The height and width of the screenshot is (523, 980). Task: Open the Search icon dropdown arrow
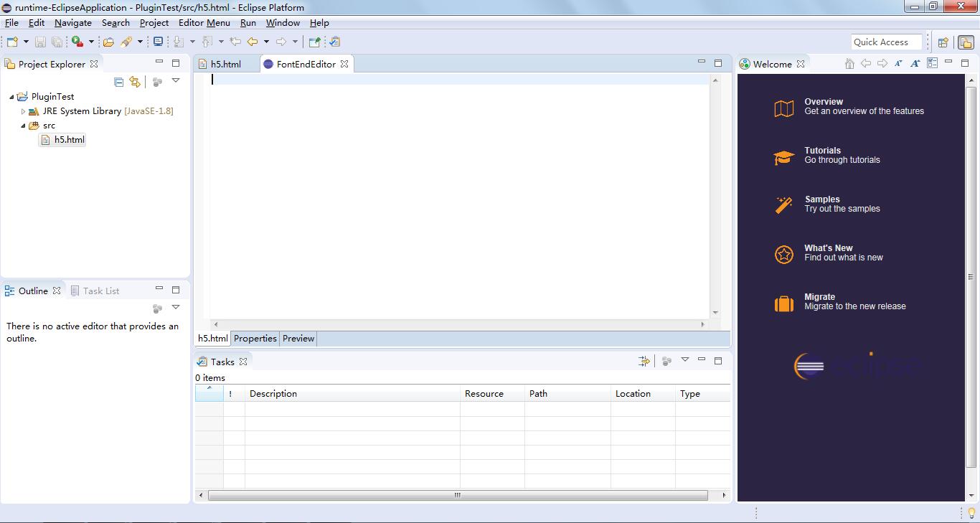(140, 42)
